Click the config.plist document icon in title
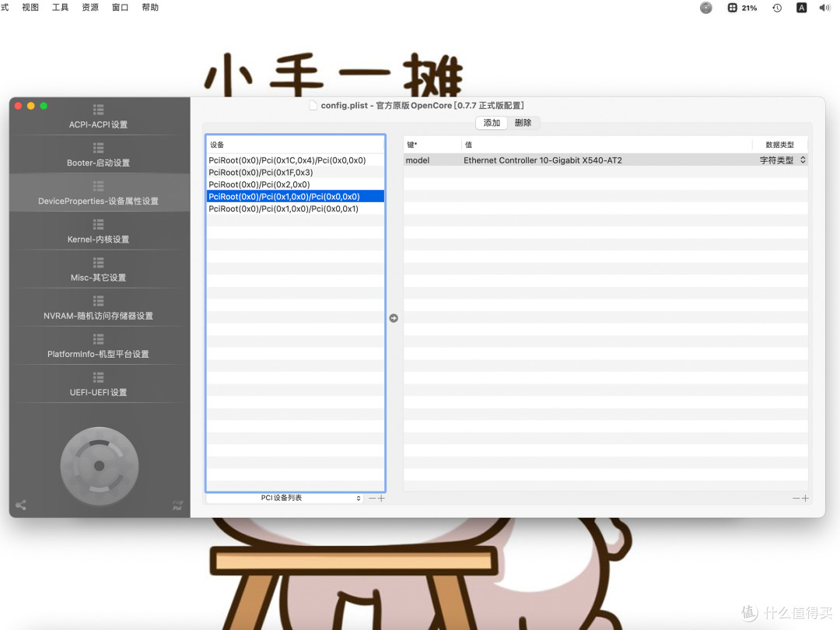 click(313, 106)
